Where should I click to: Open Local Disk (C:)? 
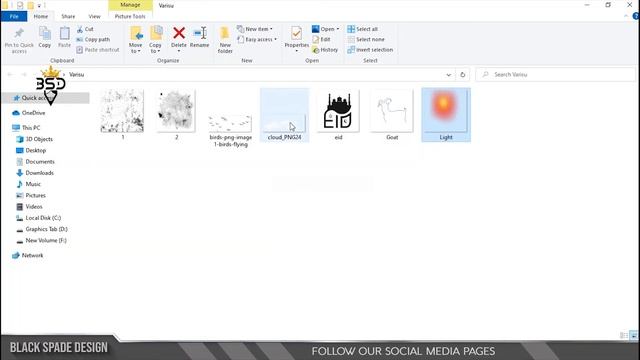click(x=39, y=218)
